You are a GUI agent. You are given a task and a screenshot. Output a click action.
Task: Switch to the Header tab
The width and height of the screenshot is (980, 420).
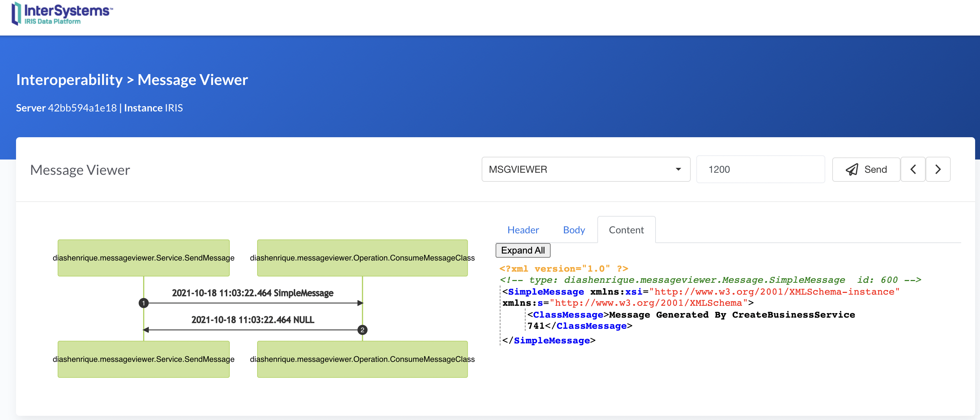523,230
